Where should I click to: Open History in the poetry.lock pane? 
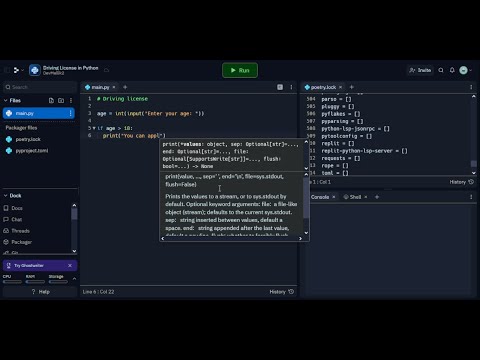pyautogui.click(x=462, y=182)
